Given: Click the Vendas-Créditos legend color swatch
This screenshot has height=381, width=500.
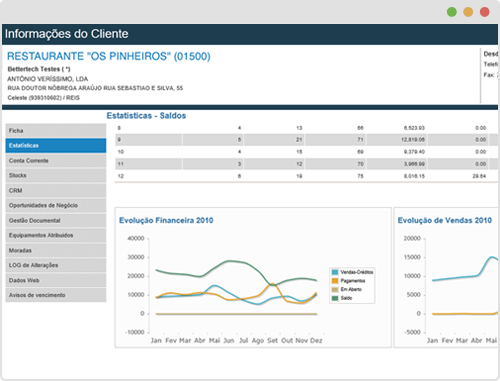Looking at the screenshot, I should click(335, 272).
